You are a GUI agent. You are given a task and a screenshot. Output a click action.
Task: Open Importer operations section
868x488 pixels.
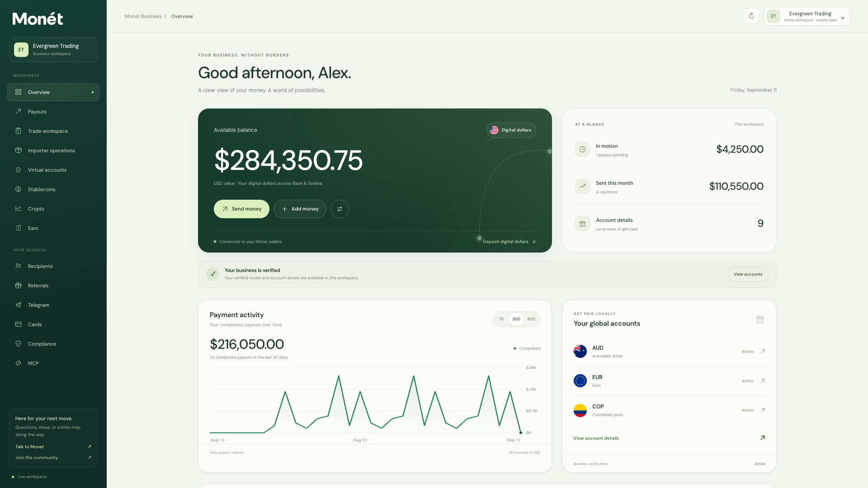pyautogui.click(x=53, y=150)
